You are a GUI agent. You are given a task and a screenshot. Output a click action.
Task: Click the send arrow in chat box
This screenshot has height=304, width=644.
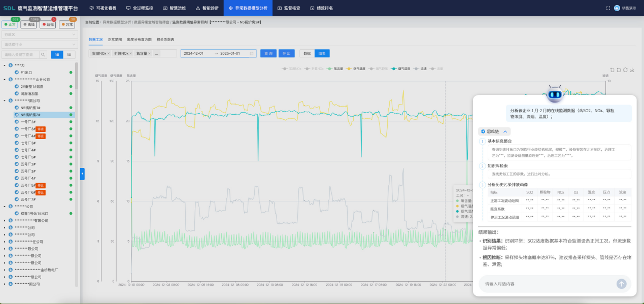[621, 284]
